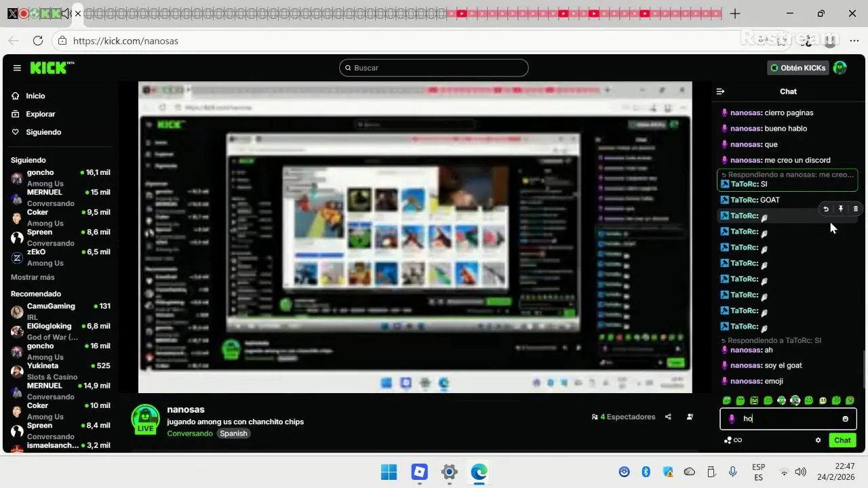Click the KICK logo
This screenshot has height=488, width=868.
pos(52,68)
